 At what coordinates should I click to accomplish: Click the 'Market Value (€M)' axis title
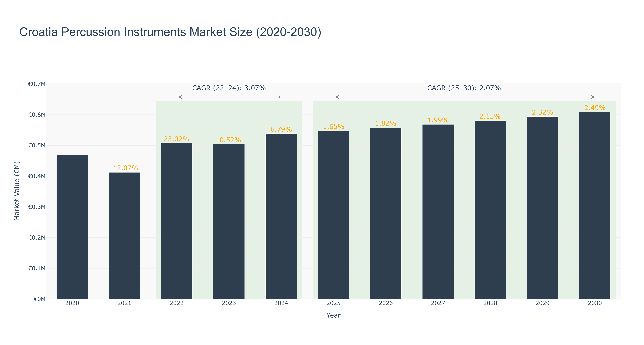(x=17, y=191)
